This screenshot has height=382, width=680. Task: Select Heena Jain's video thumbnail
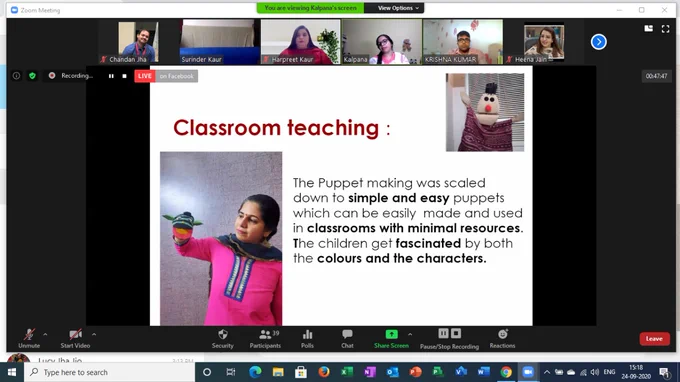click(544, 42)
